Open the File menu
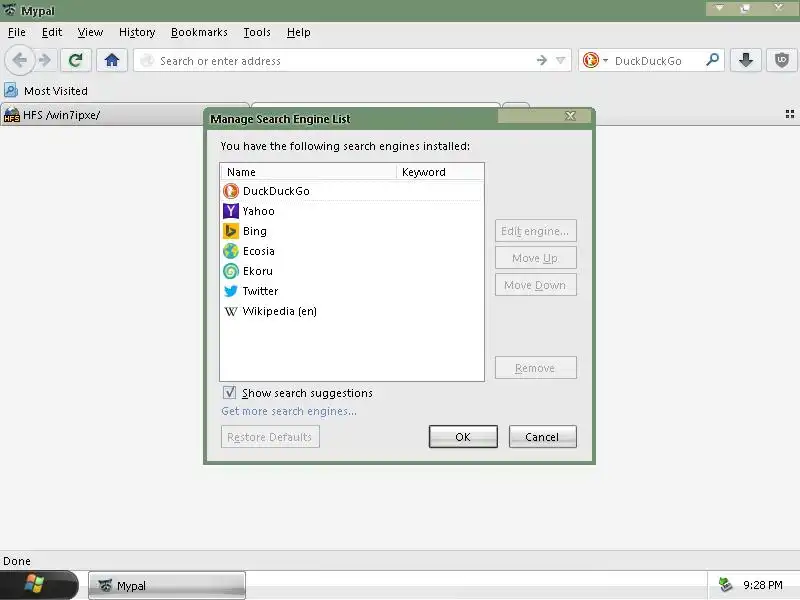This screenshot has height=600, width=800. (17, 32)
